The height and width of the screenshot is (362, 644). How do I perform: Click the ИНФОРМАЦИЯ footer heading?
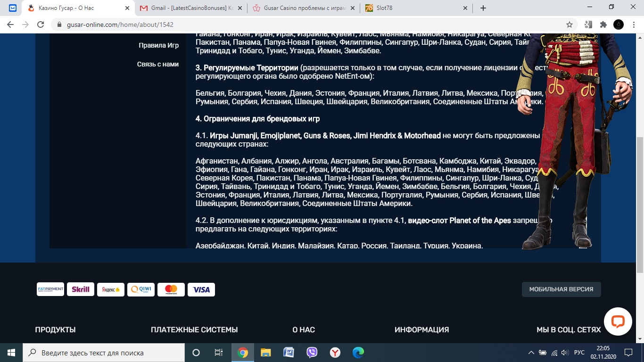coord(421,330)
